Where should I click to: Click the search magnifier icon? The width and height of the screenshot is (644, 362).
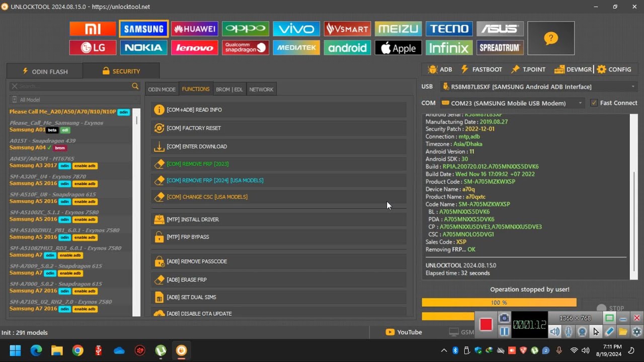click(135, 86)
